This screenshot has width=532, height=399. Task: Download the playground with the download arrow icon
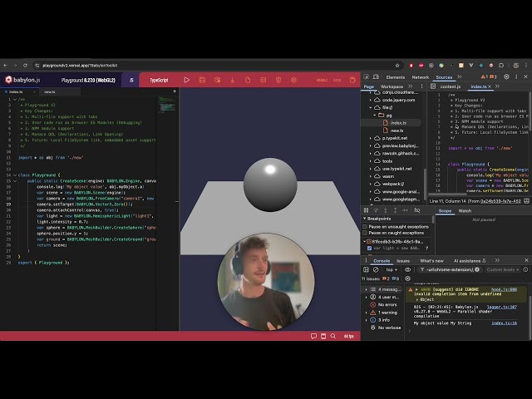pos(233,80)
